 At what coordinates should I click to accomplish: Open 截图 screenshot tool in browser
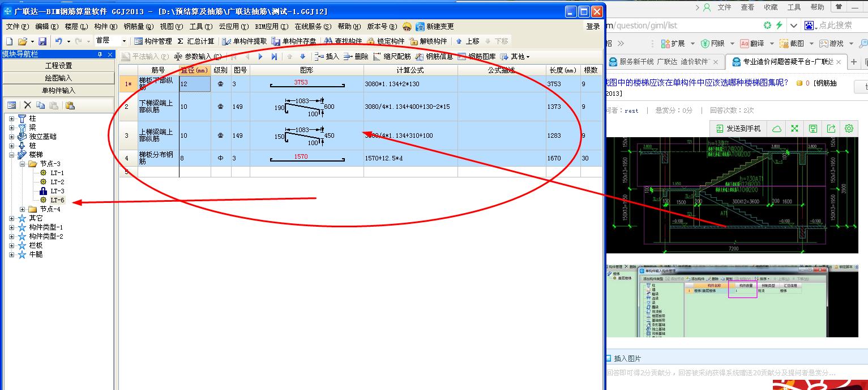click(x=792, y=43)
